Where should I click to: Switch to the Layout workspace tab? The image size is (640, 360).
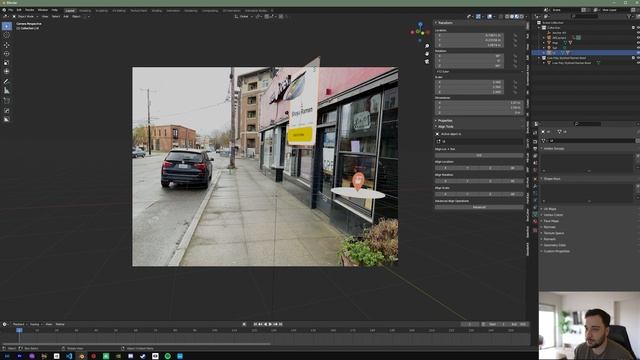70,11
